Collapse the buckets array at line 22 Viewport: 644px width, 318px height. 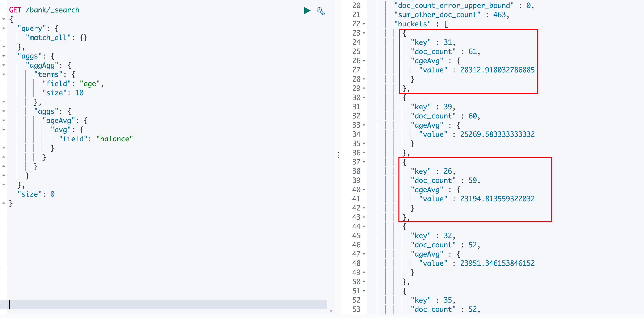pyautogui.click(x=363, y=24)
